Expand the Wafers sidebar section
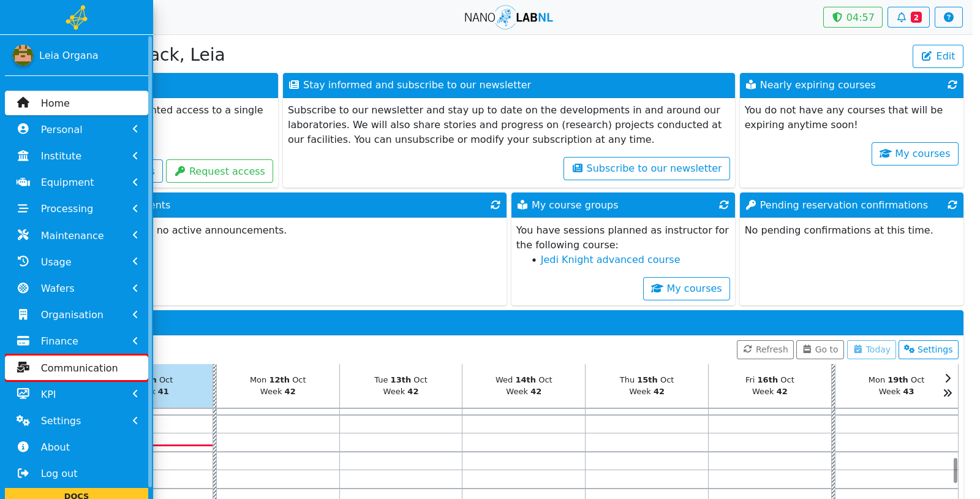Screen dimensions: 980x499 pyautogui.click(x=77, y=288)
